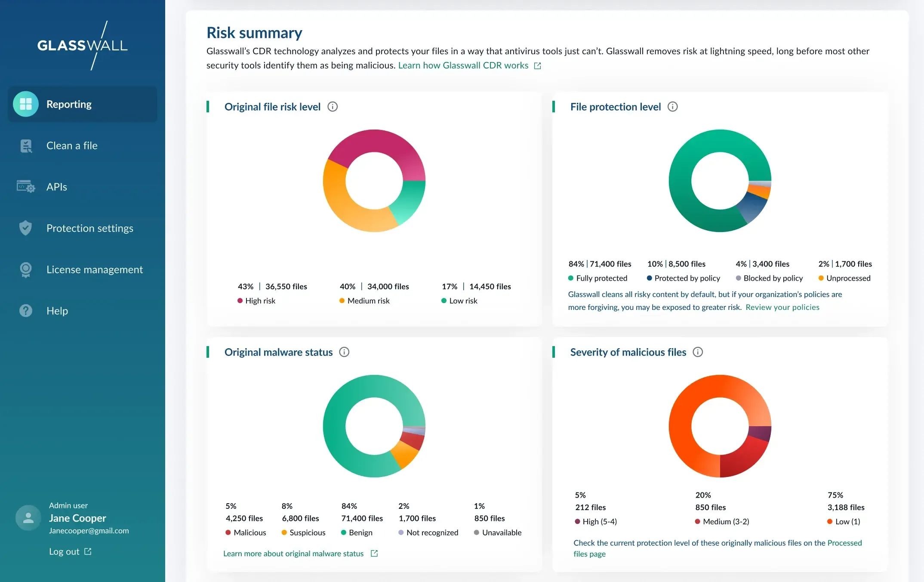Click the License management badge icon
Screen dimensions: 924x582
26,269
